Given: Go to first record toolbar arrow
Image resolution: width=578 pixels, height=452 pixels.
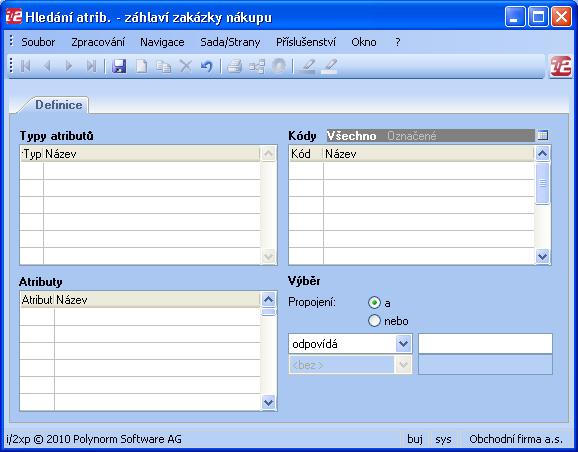Looking at the screenshot, I should (25, 66).
